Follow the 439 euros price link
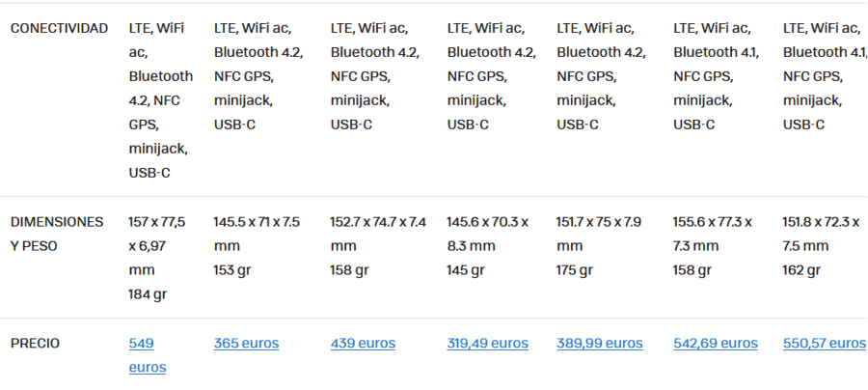Screen dimensions: 868x390 (364, 344)
